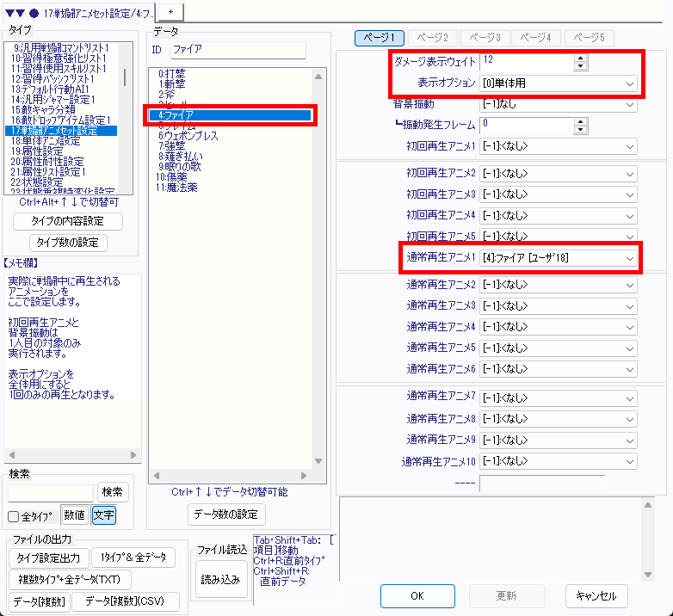Viewport: 673px width, 616px height.
Task: Toggle the 全タイプ search checkbox
Action: (x=14, y=516)
